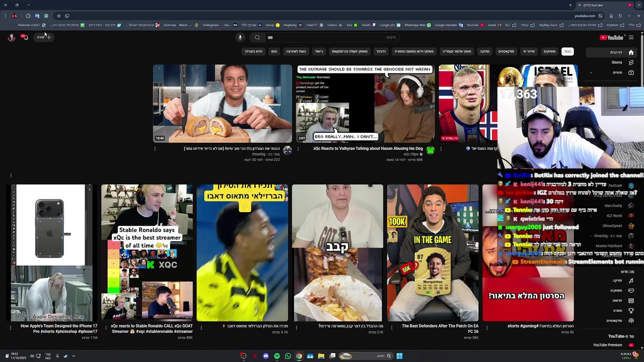Open xQc Reacts to Valkyrae video title
Screen dimensions: 644x362
coord(368,148)
